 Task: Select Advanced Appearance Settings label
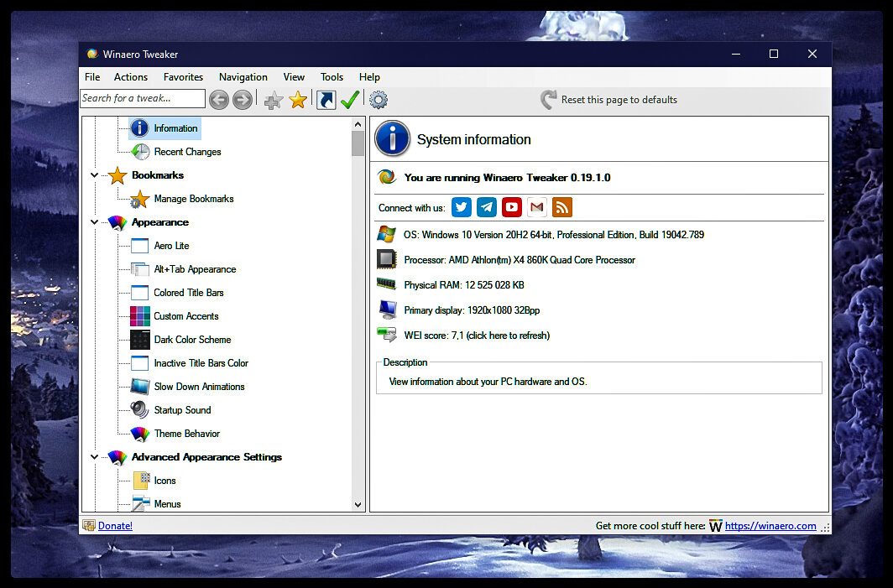pyautogui.click(x=206, y=456)
